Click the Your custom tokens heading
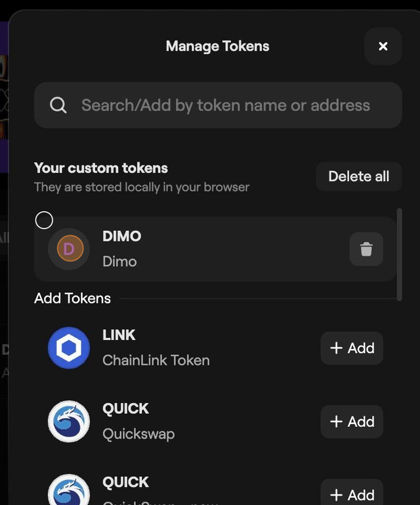Viewport: 420px width, 505px height. click(x=101, y=168)
